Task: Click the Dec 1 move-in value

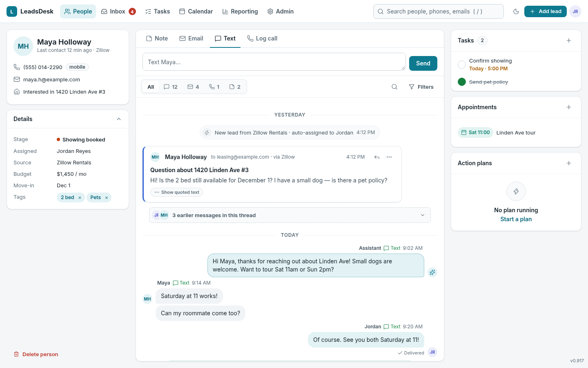Action: [x=64, y=186]
